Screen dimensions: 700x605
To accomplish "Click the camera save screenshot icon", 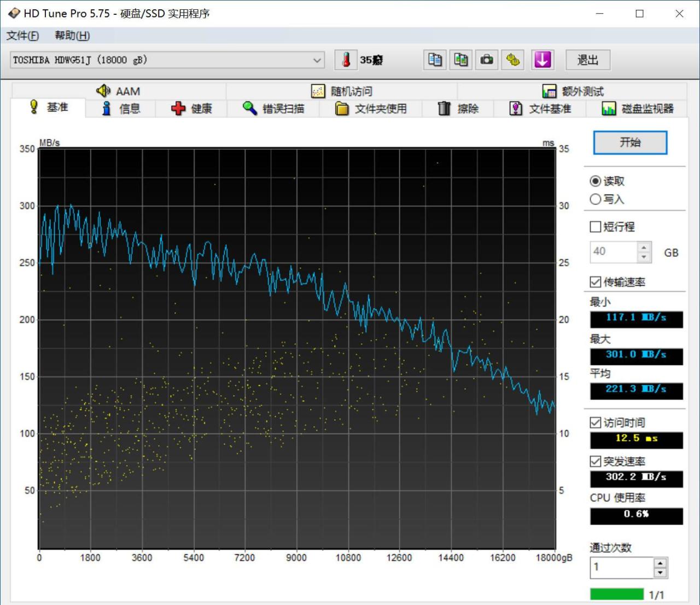I will (487, 60).
